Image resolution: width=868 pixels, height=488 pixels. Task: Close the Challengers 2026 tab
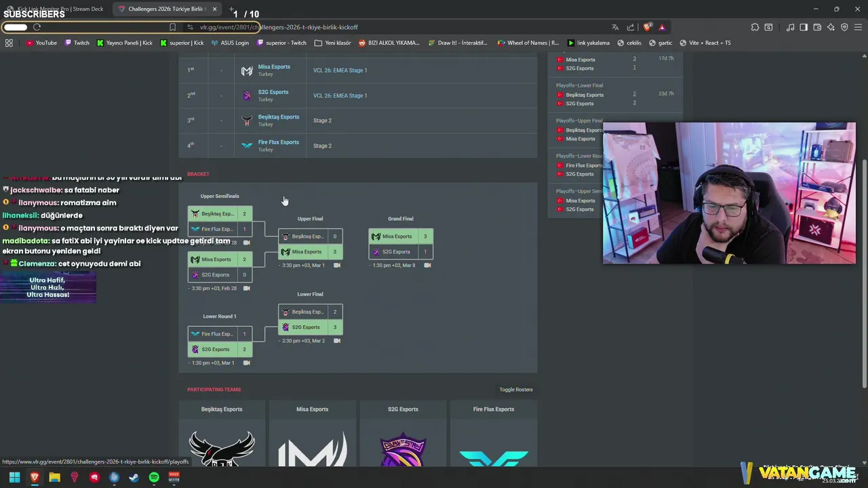(215, 9)
